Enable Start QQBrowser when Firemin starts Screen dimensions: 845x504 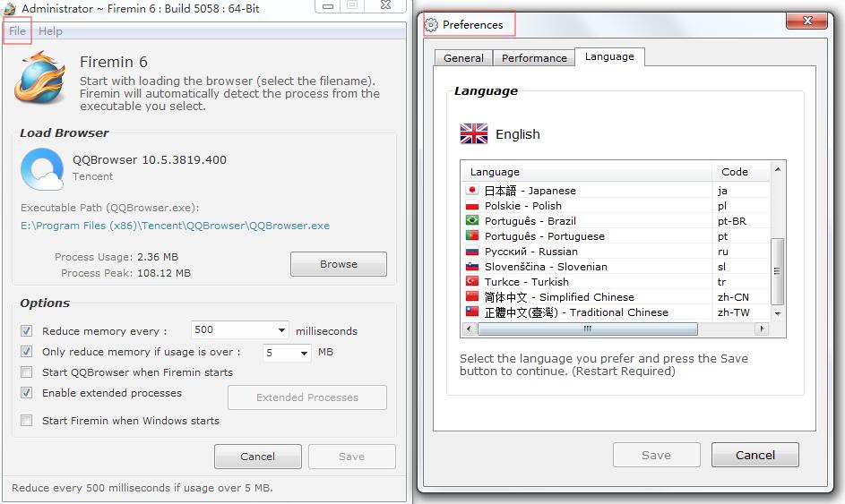(x=26, y=372)
